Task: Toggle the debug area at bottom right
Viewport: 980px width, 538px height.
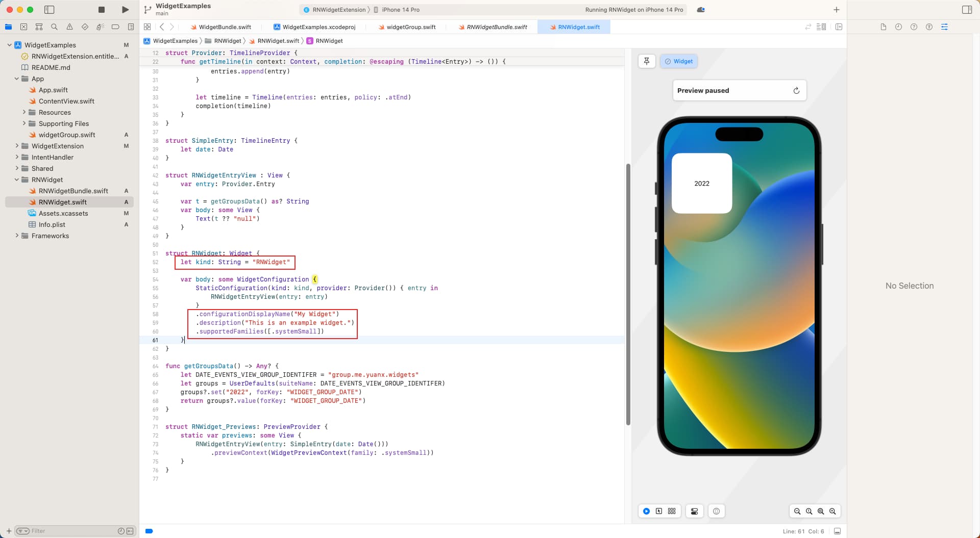Action: pos(837,531)
